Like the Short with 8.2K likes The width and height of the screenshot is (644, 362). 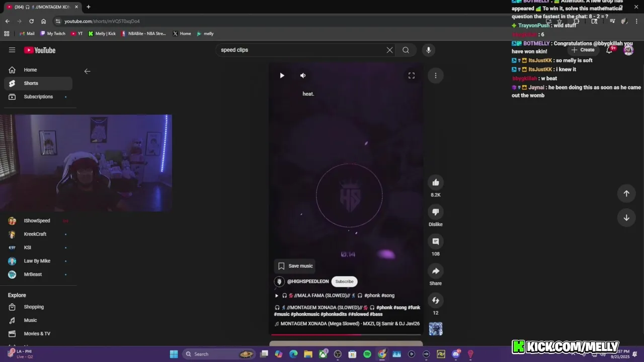point(436,183)
